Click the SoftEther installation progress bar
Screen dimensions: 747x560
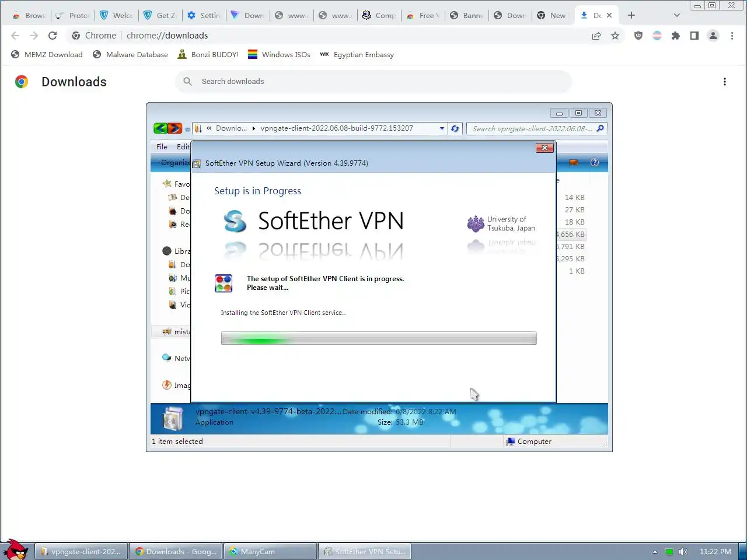379,338
